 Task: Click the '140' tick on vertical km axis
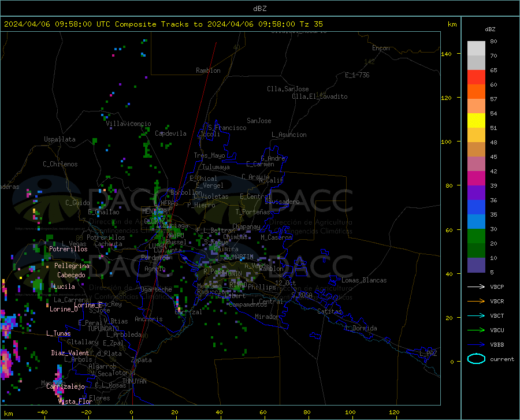pyautogui.click(x=446, y=54)
